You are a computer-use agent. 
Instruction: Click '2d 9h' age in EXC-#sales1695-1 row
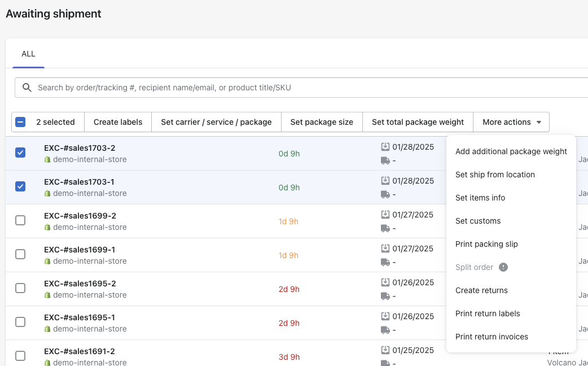[289, 323]
